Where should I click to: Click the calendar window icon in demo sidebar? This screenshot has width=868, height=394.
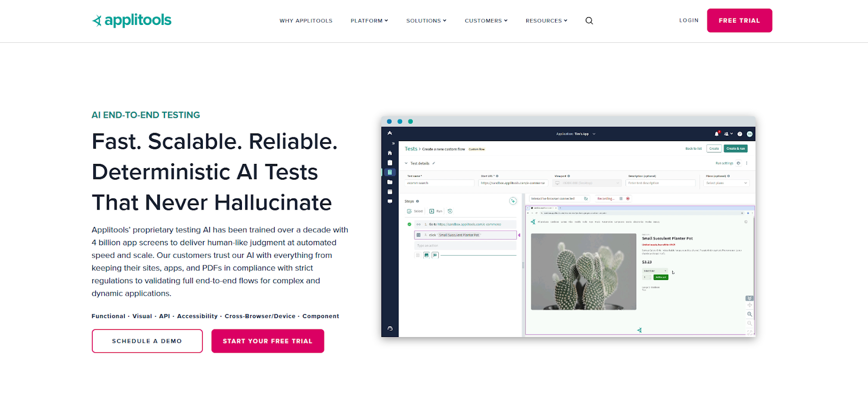click(x=390, y=192)
